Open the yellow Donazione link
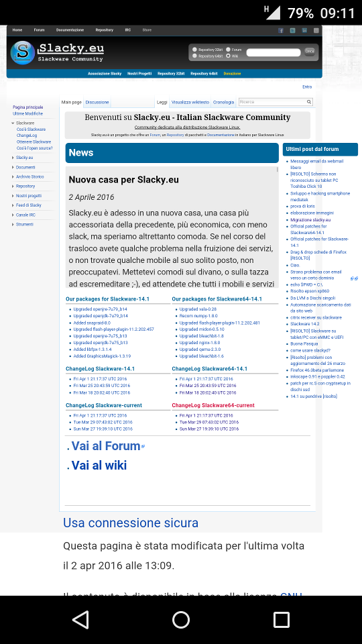The height and width of the screenshot is (644, 362). [x=232, y=74]
